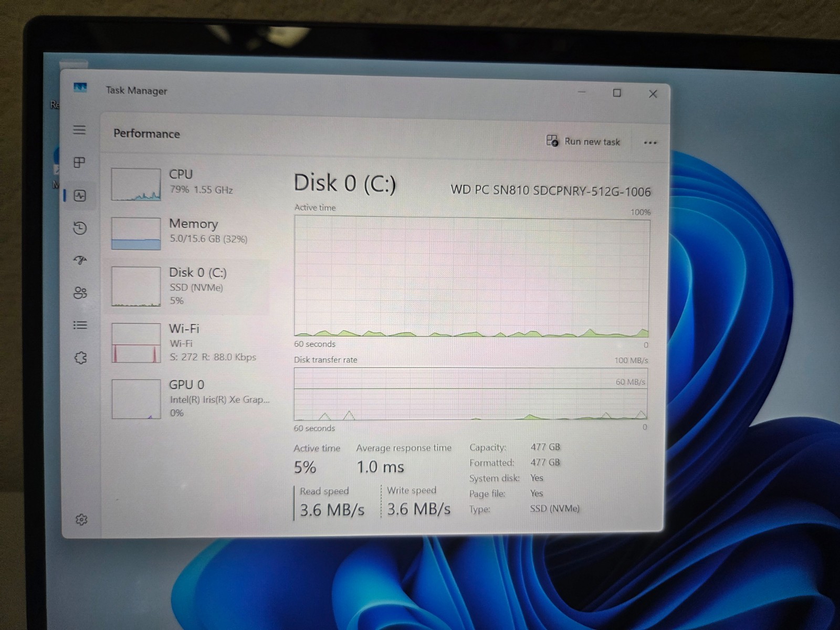Click the Disk 0 (C:) heading
The width and height of the screenshot is (840, 630).
pos(345,183)
